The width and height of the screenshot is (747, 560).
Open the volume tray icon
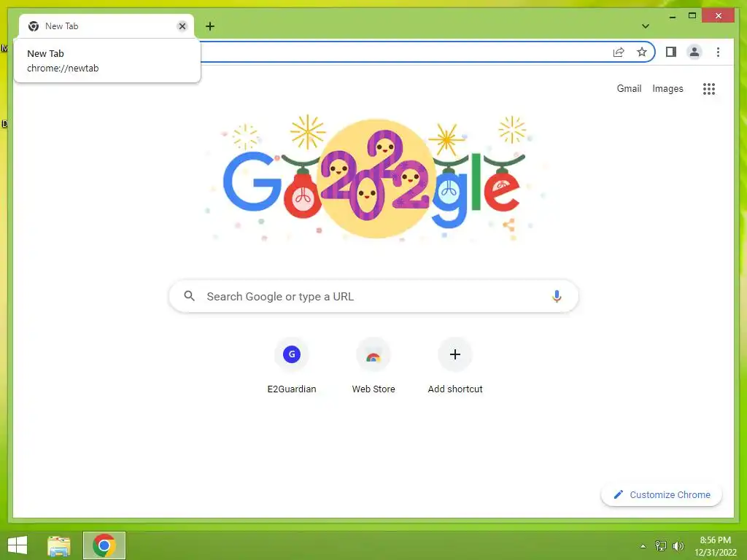[x=678, y=546]
